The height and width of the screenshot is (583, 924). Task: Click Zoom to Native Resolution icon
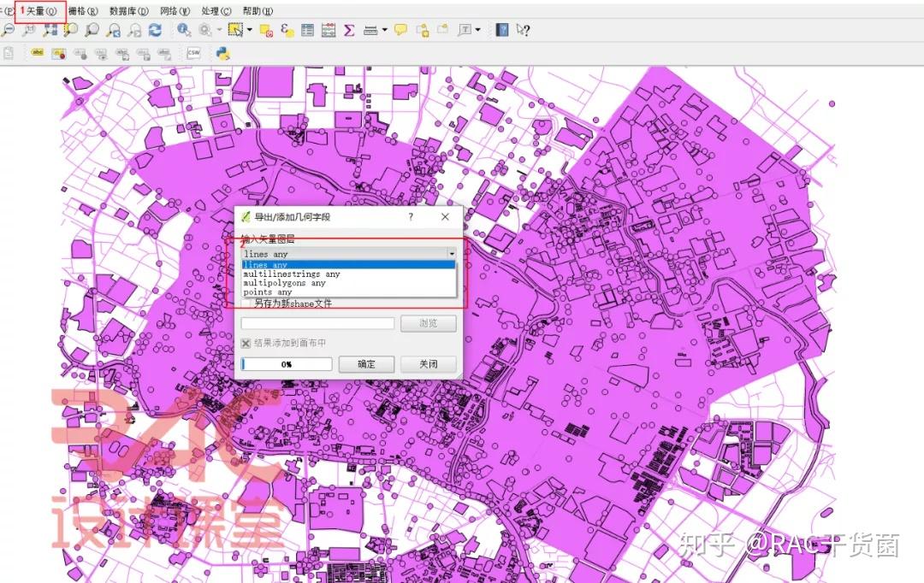pos(28,30)
